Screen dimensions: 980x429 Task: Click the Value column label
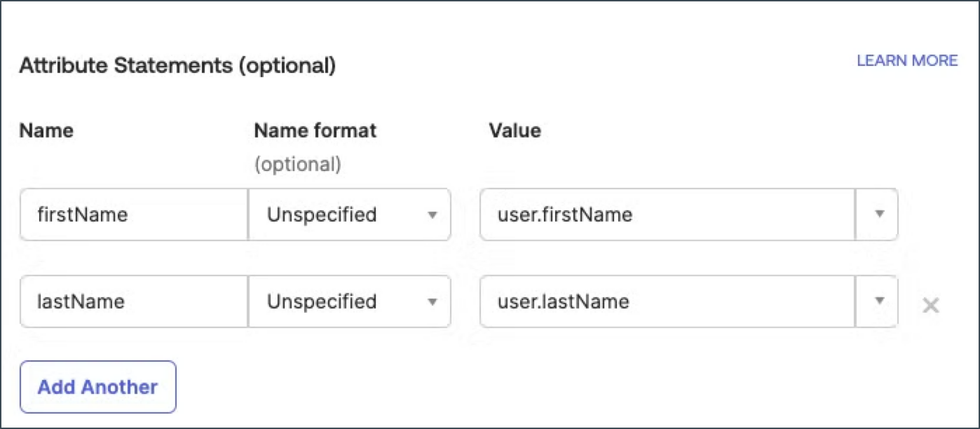(515, 130)
